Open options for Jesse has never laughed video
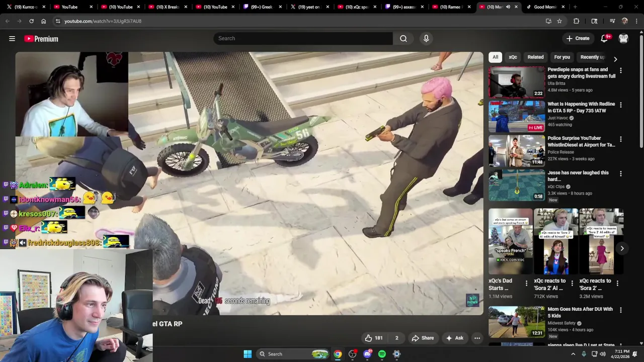 (620, 173)
